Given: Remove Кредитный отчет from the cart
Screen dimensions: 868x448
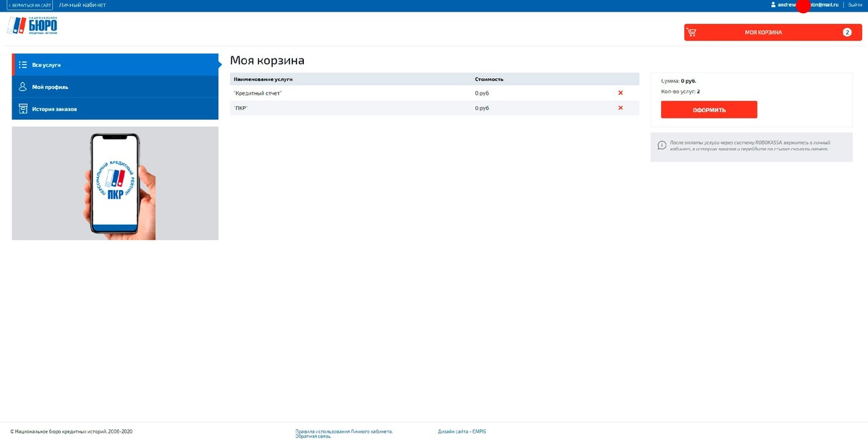Looking at the screenshot, I should point(621,93).
